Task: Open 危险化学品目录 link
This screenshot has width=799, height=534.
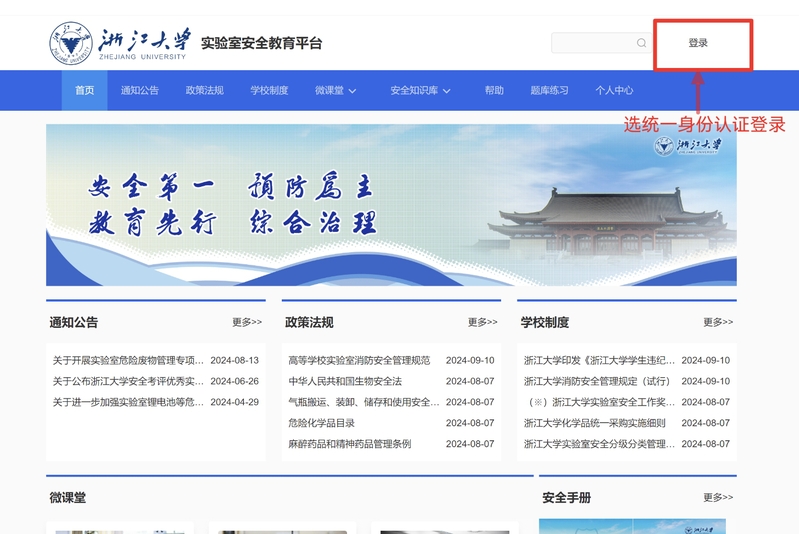Action: click(x=321, y=423)
